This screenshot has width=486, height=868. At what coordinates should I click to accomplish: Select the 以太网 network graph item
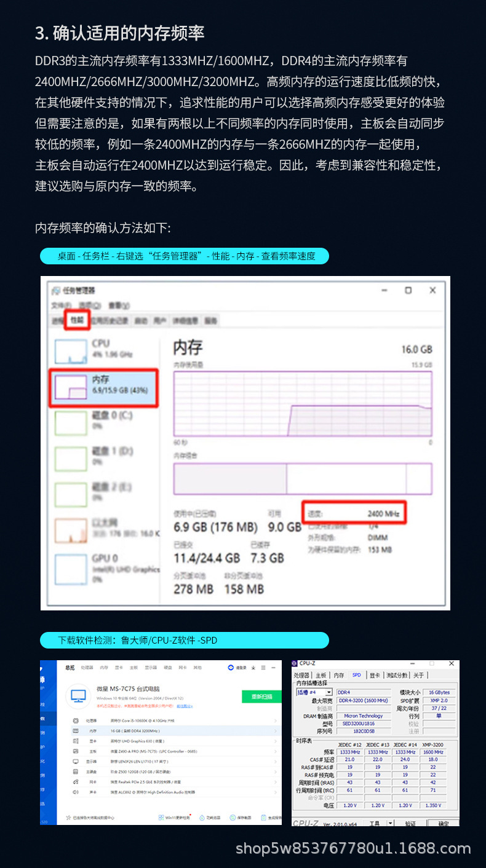(x=106, y=530)
